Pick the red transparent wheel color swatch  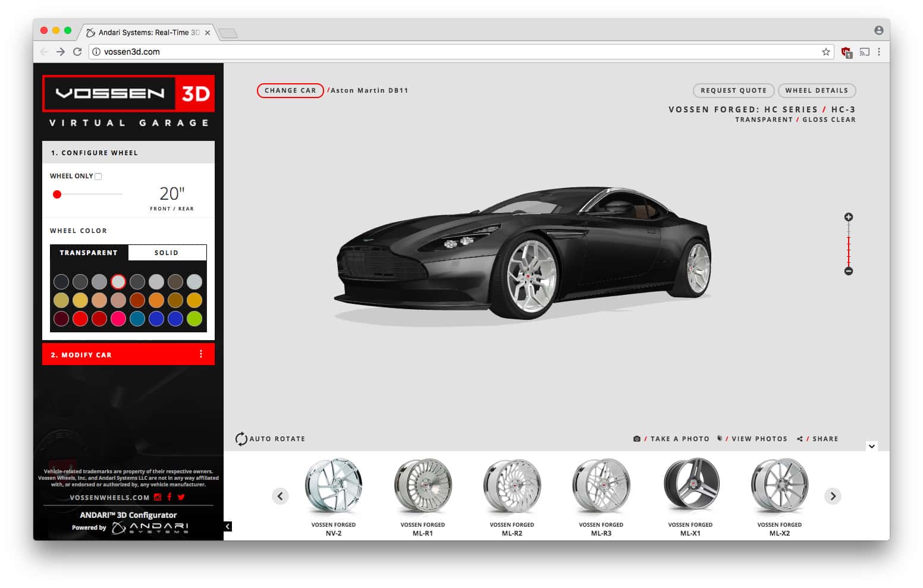[x=80, y=319]
